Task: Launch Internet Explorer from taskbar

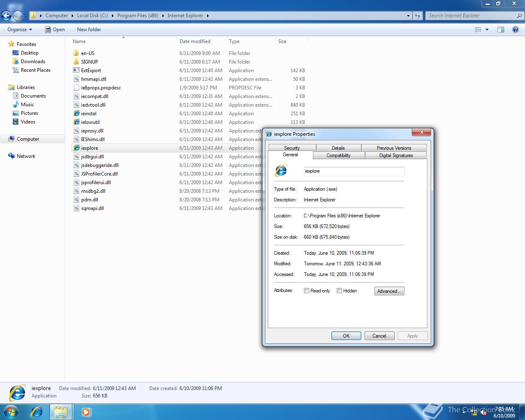Action: click(x=37, y=411)
